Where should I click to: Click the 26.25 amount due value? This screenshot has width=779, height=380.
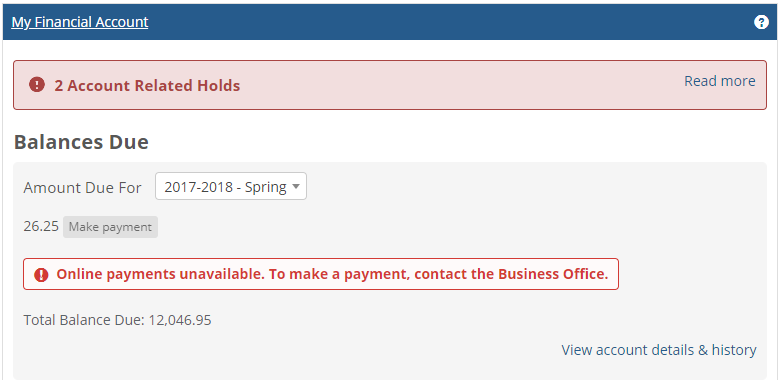pos(41,227)
